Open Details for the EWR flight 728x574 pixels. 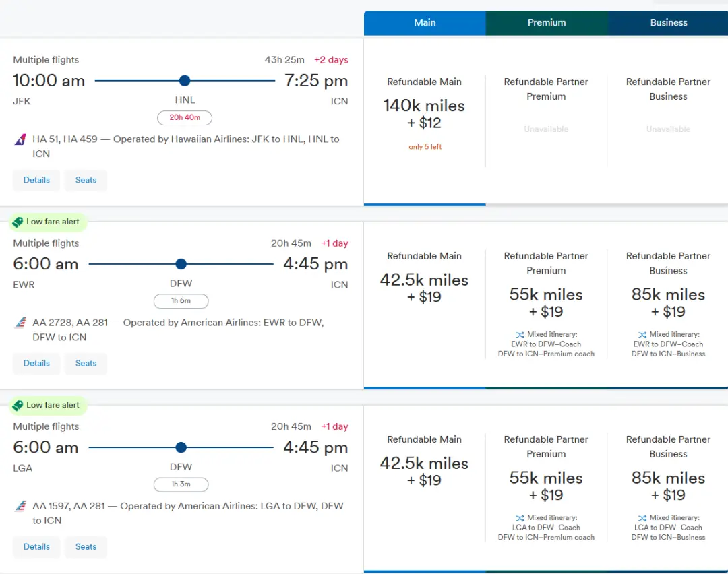[36, 363]
